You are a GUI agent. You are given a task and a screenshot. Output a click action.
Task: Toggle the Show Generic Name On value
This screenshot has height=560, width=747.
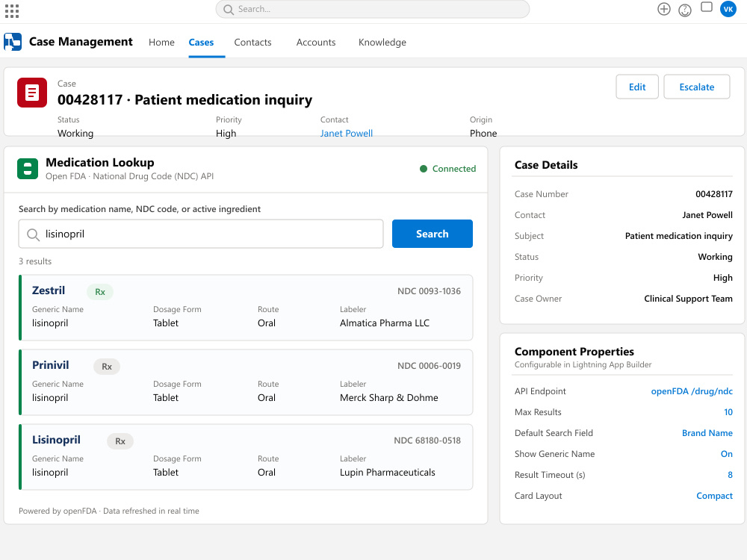tap(727, 454)
